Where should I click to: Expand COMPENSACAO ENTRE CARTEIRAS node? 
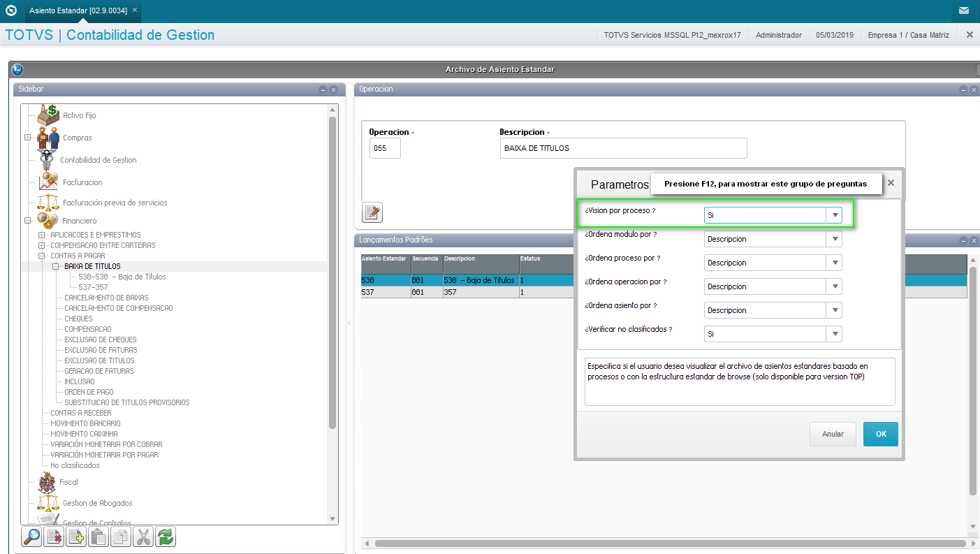click(x=42, y=245)
